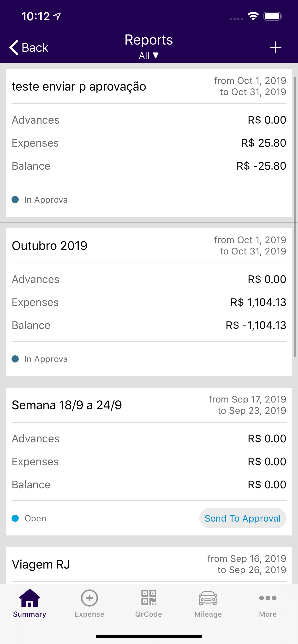This screenshot has width=298, height=644.
Task: Click the Open status blue dot
Action: coord(15,518)
